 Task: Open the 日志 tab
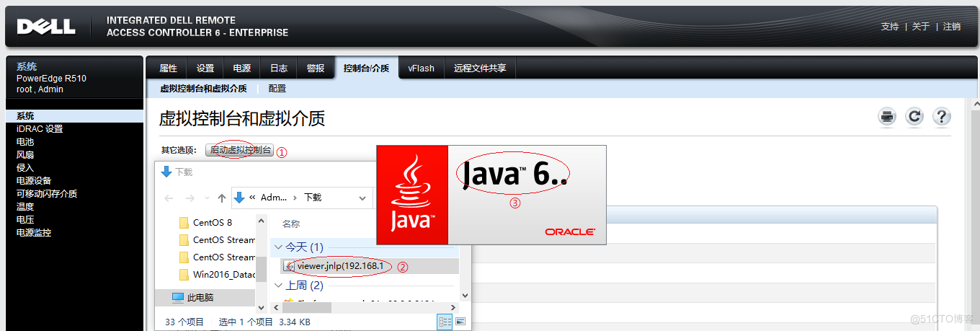[x=279, y=69]
